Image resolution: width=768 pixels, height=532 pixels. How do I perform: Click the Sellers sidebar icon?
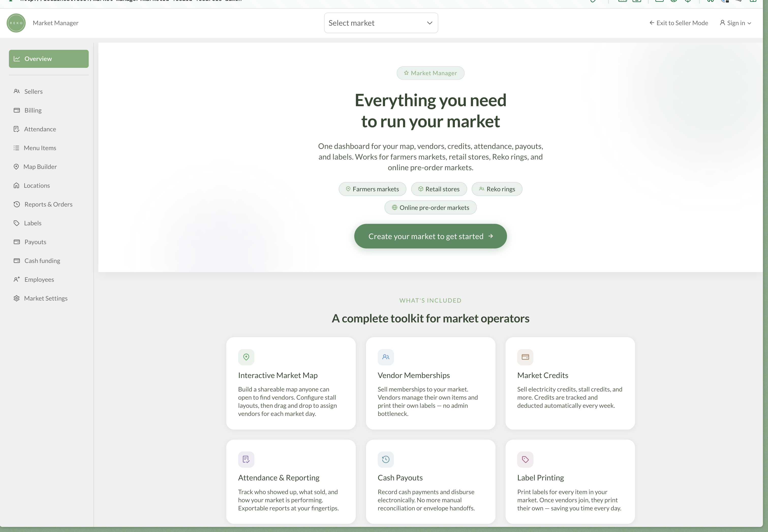17,91
